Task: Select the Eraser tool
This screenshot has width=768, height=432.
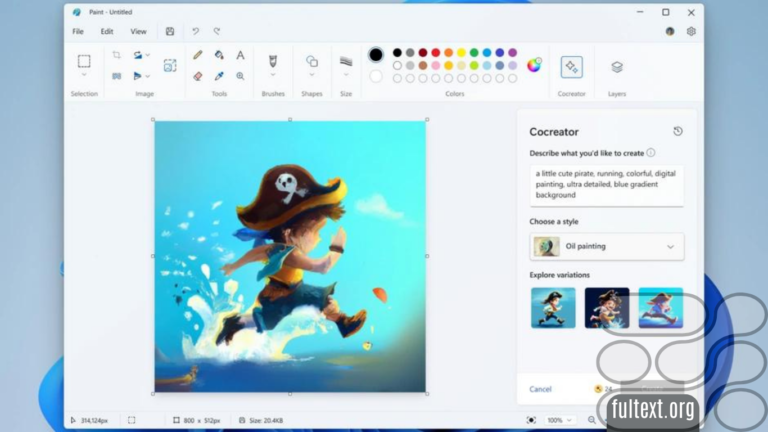Action: [x=198, y=76]
